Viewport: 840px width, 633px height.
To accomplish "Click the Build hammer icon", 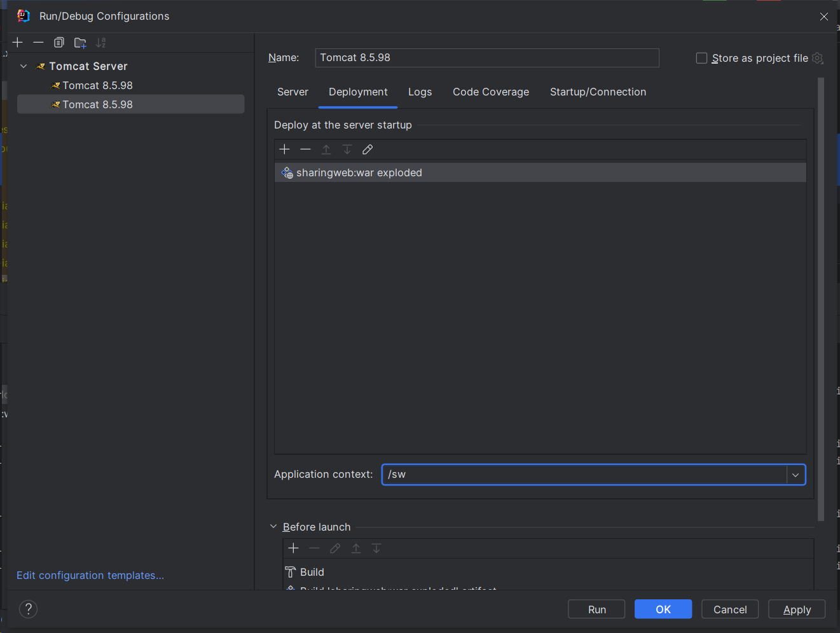I will [291, 572].
